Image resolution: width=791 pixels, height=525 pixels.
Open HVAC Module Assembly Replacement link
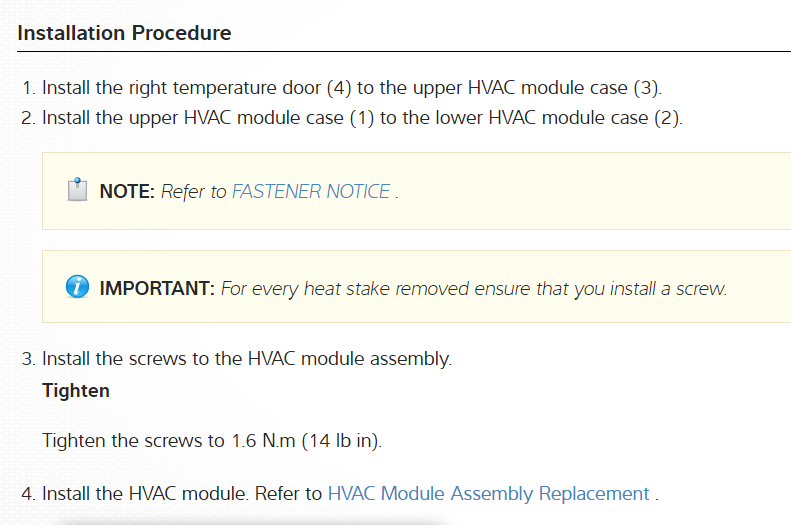tap(489, 493)
